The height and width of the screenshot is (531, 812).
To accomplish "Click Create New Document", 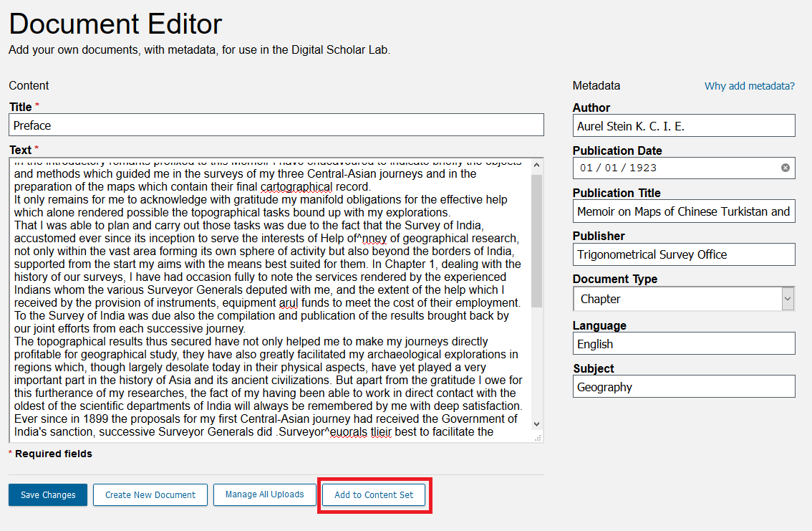I will pyautogui.click(x=150, y=494).
